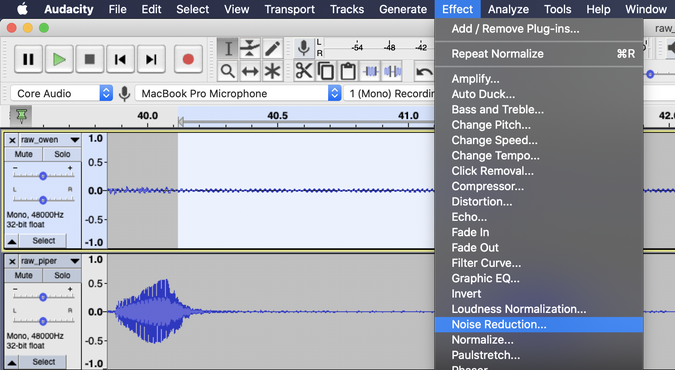The width and height of the screenshot is (675, 370).
Task: Click the Undo arrow icon
Action: [x=424, y=71]
